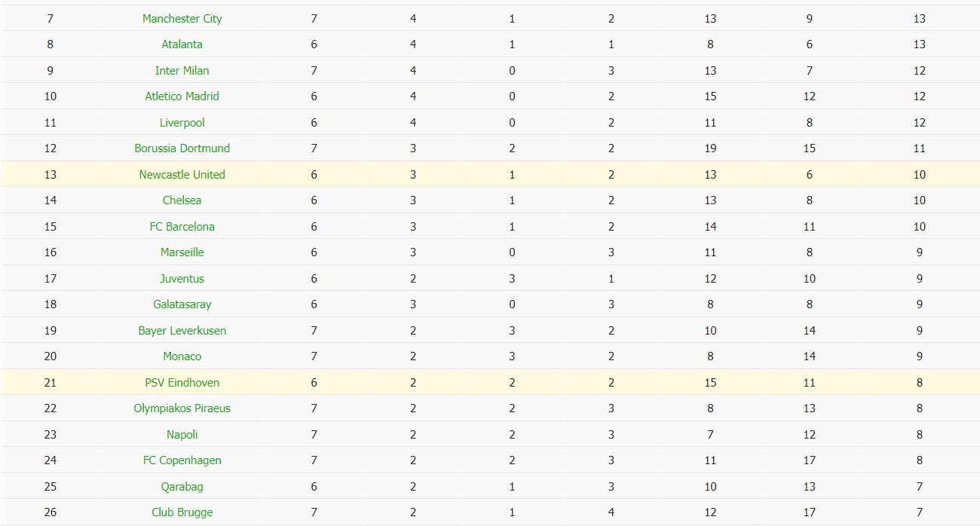
Task: Click the highlighted PSV Eindhoven link
Action: (182, 383)
